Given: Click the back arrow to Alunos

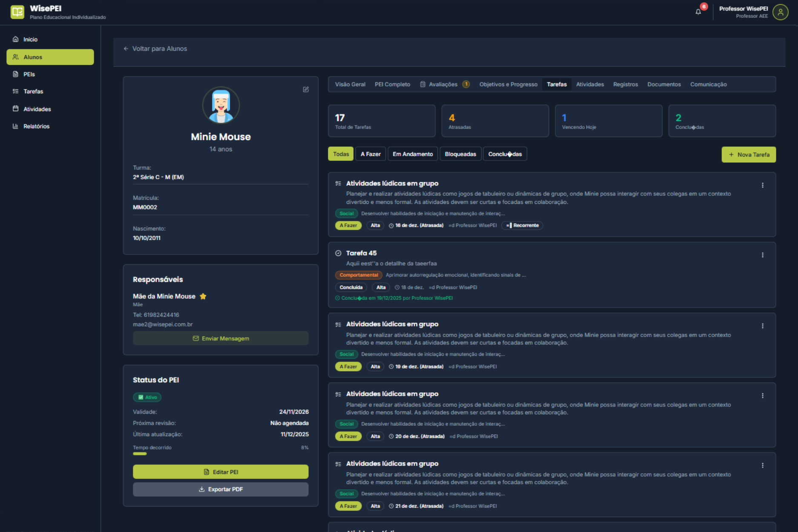Looking at the screenshot, I should click(126, 49).
